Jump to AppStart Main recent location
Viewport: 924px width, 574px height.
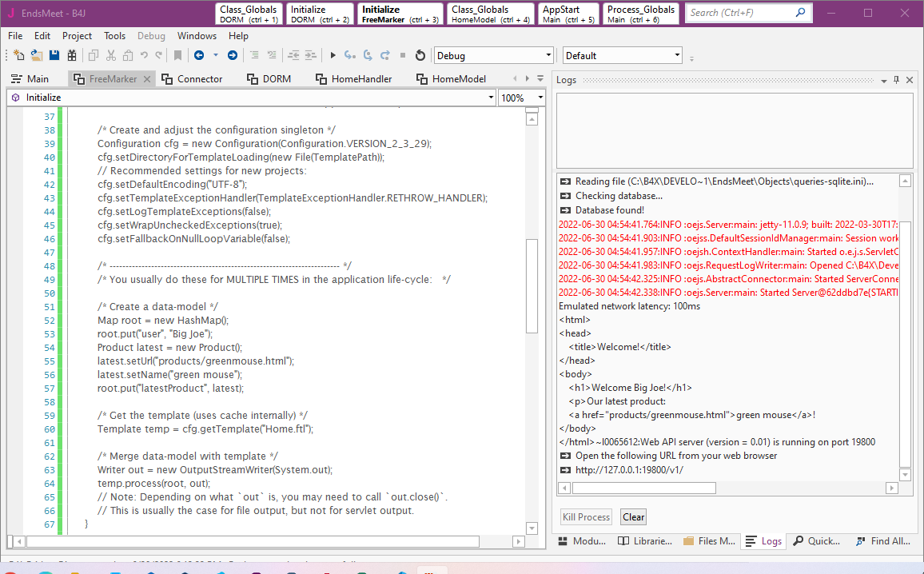click(x=568, y=14)
